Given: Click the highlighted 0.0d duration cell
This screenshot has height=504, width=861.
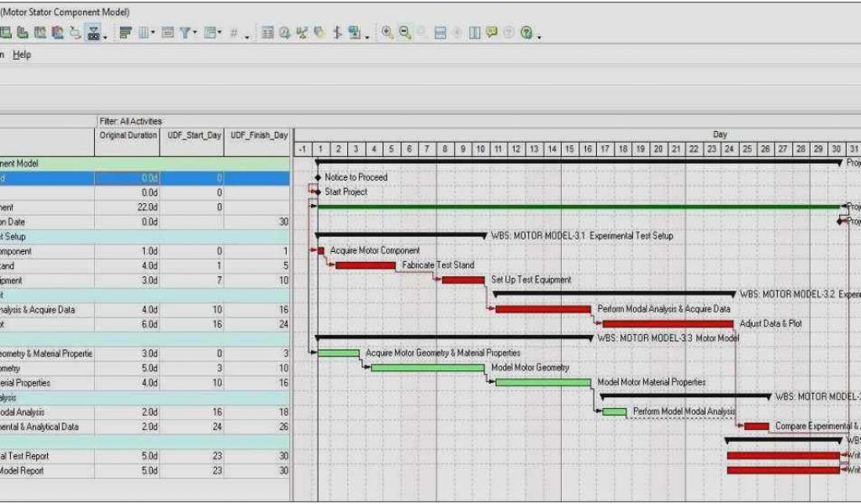Looking at the screenshot, I should [x=127, y=178].
